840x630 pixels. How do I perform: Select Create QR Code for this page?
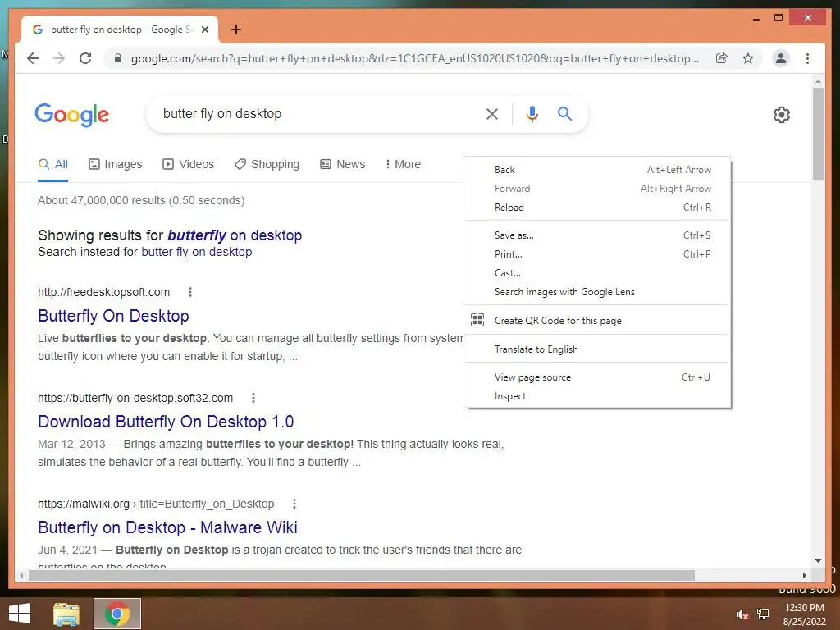click(597, 321)
